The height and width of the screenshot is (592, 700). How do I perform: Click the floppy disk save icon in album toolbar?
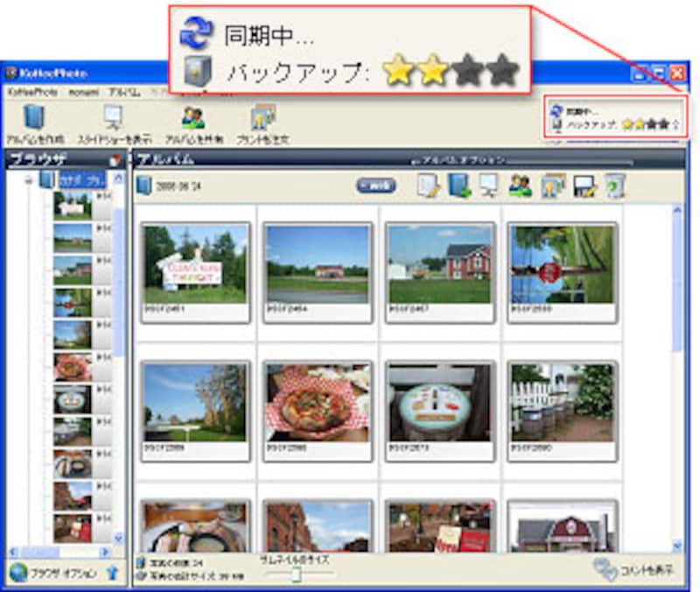tap(584, 186)
